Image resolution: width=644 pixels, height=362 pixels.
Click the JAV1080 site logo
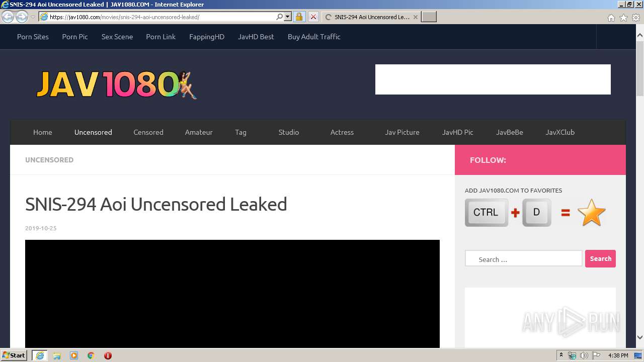tap(117, 84)
